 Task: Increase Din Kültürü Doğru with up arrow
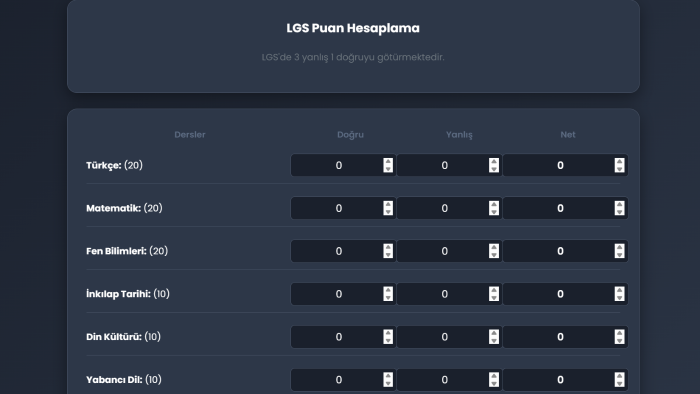coord(388,333)
